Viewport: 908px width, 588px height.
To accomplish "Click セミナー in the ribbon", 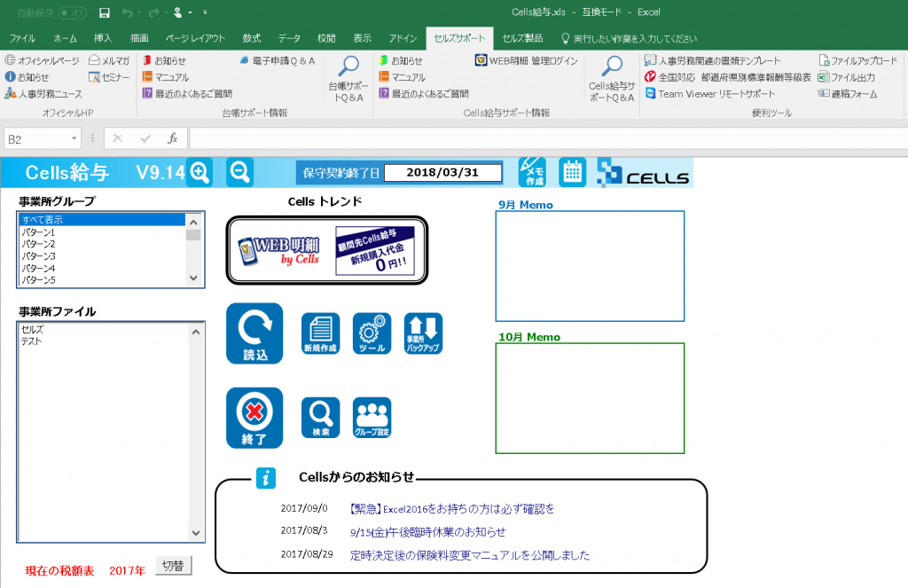I will coord(109,77).
